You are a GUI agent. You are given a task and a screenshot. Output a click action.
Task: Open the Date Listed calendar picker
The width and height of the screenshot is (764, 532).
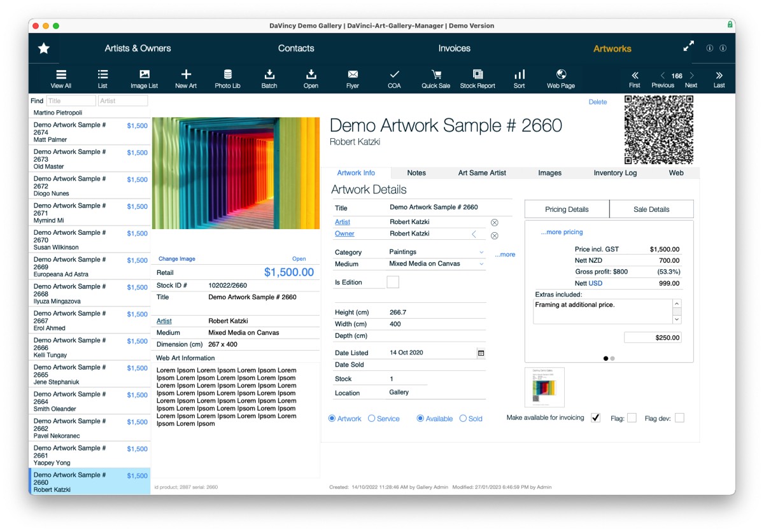tap(481, 352)
